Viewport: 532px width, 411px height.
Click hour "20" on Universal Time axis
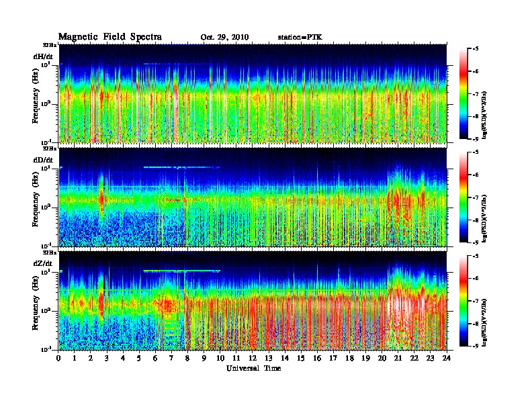point(382,358)
